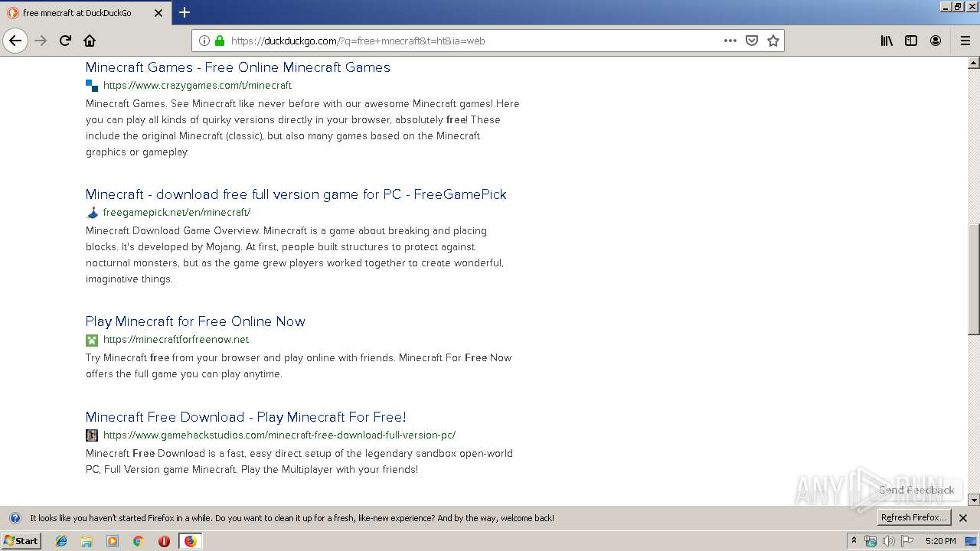The width and height of the screenshot is (980, 551).
Task: Select the 'free mnecraft at DuckDuckGo' tab
Action: (86, 13)
